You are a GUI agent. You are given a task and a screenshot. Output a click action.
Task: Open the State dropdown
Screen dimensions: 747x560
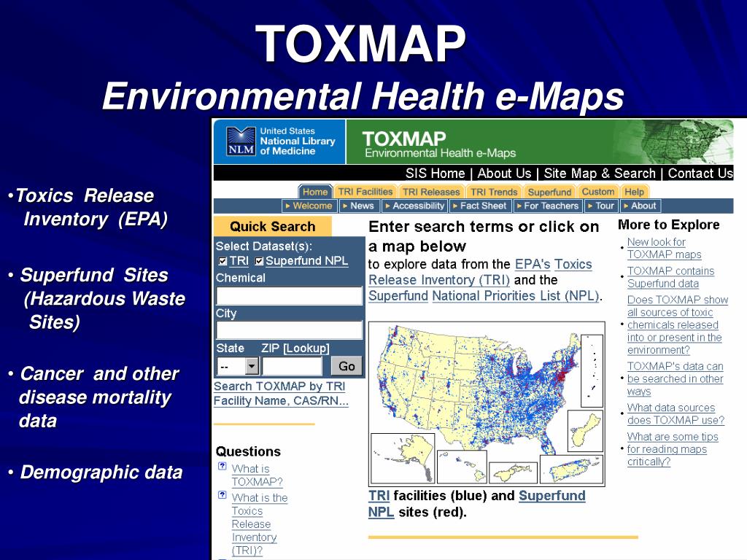pos(237,366)
